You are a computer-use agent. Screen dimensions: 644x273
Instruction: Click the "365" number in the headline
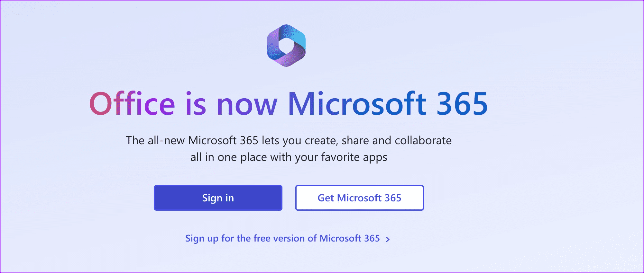462,104
